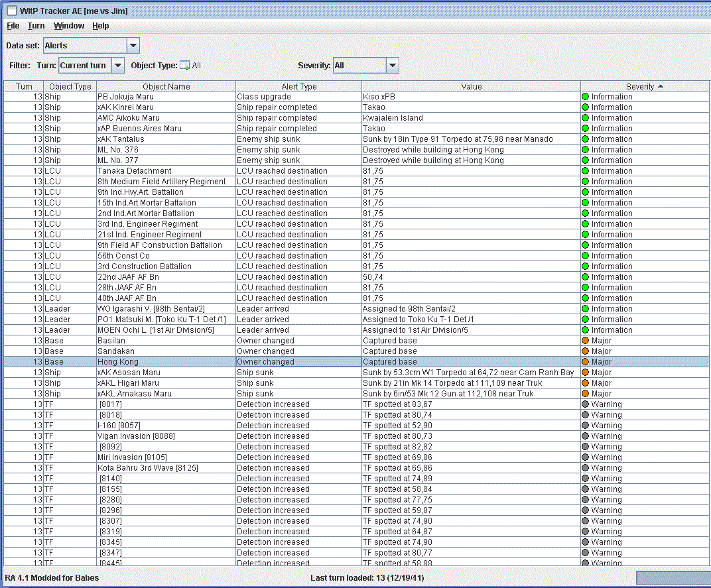This screenshot has width=711, height=588.
Task: Click orange Major icon for Sandakan
Action: (x=586, y=351)
